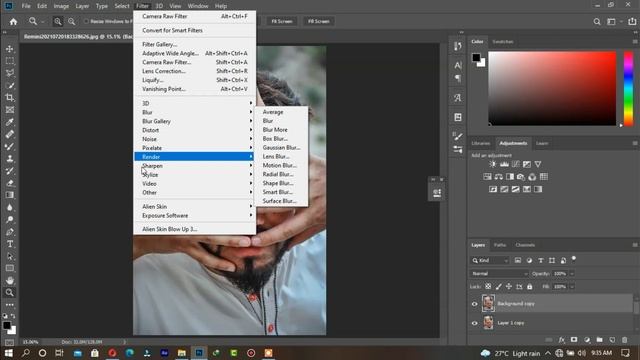The height and width of the screenshot is (360, 640).
Task: Add a layer mask from Layers panel
Action: pyautogui.click(x=574, y=340)
